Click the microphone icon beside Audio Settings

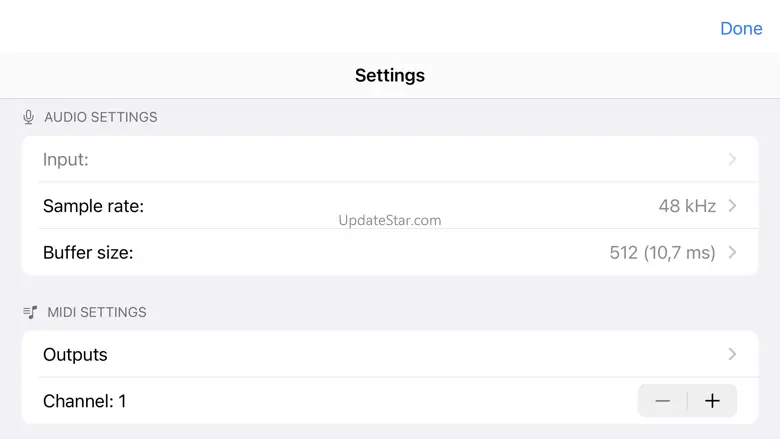click(29, 117)
